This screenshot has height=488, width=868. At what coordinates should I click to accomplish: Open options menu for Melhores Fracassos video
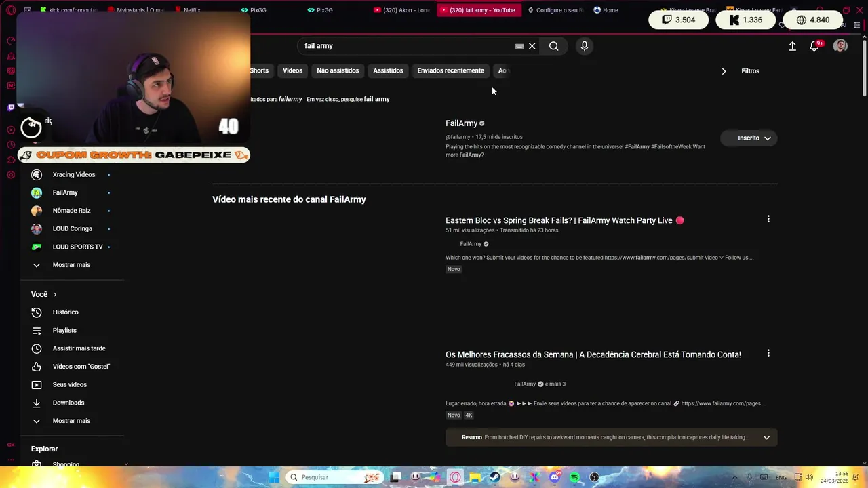(768, 353)
